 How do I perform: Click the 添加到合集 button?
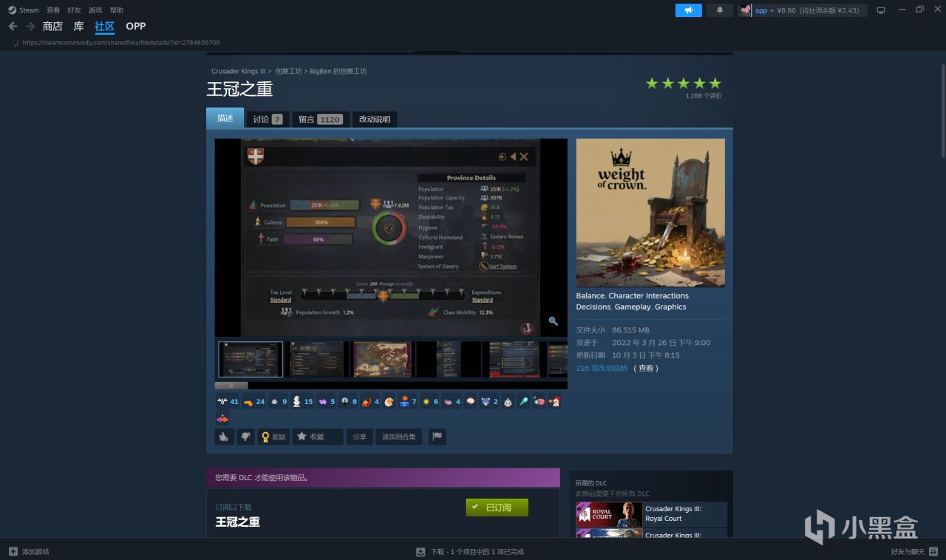click(x=399, y=437)
